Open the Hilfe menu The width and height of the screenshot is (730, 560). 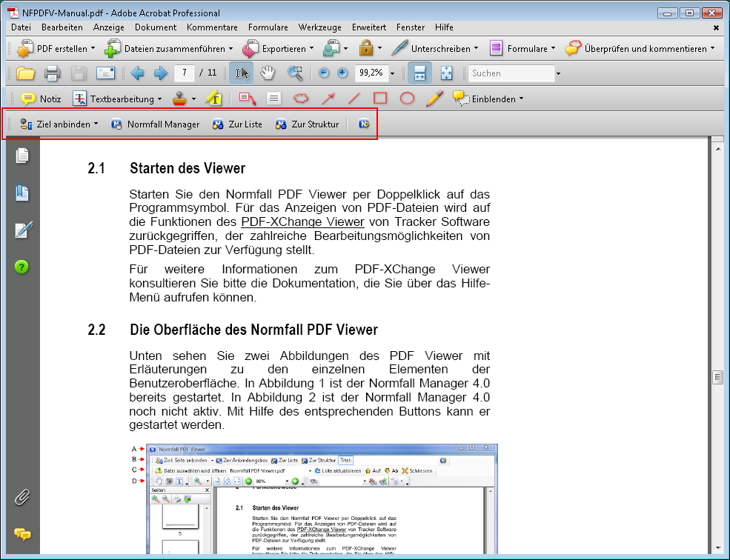(444, 27)
